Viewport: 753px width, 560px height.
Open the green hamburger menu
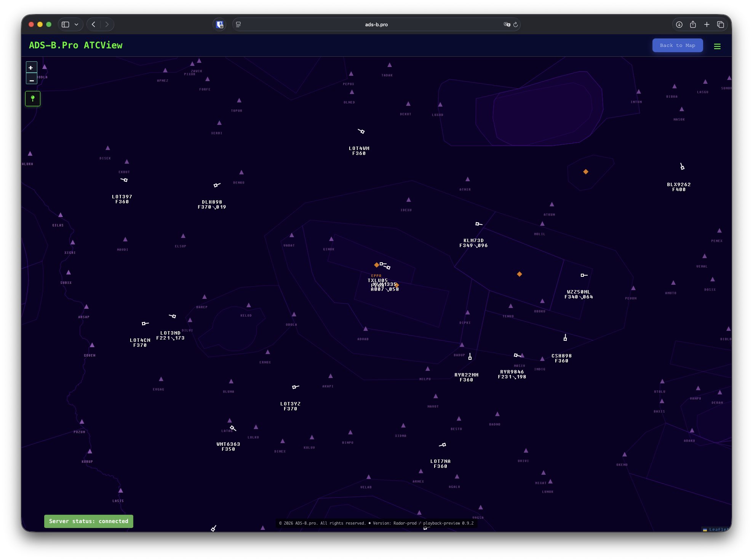point(717,46)
